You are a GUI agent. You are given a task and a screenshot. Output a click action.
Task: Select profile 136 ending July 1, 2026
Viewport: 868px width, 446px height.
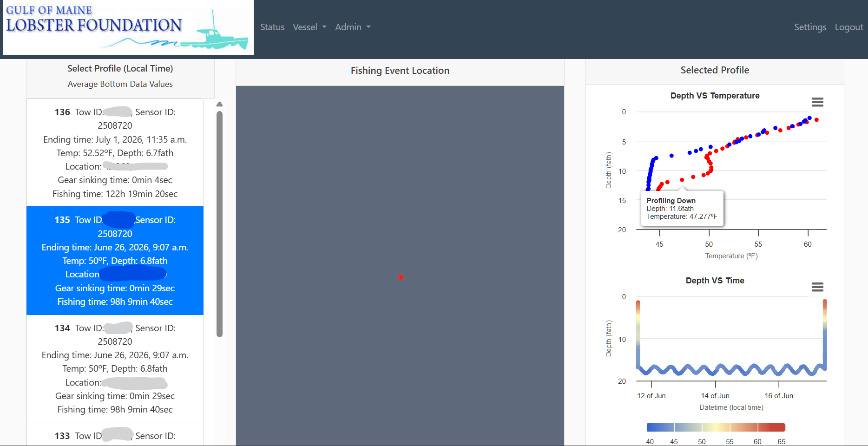coord(115,152)
